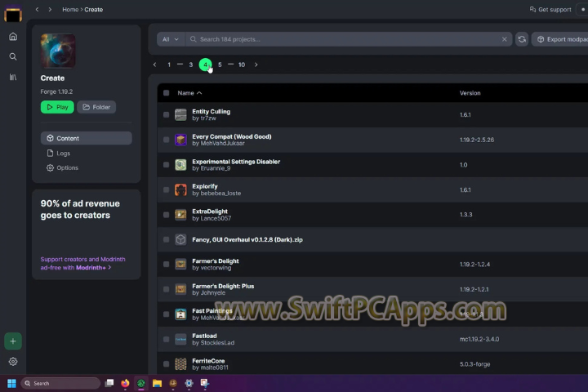Click the Create instance thumbnail image
The height and width of the screenshot is (392, 588).
tap(58, 51)
